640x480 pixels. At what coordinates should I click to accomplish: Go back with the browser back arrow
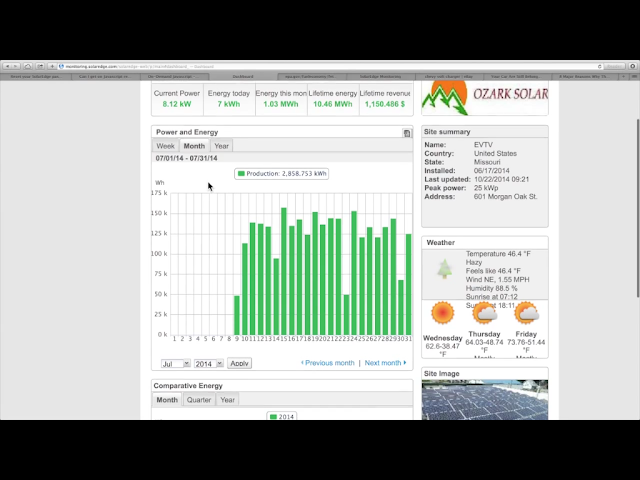click(7, 66)
